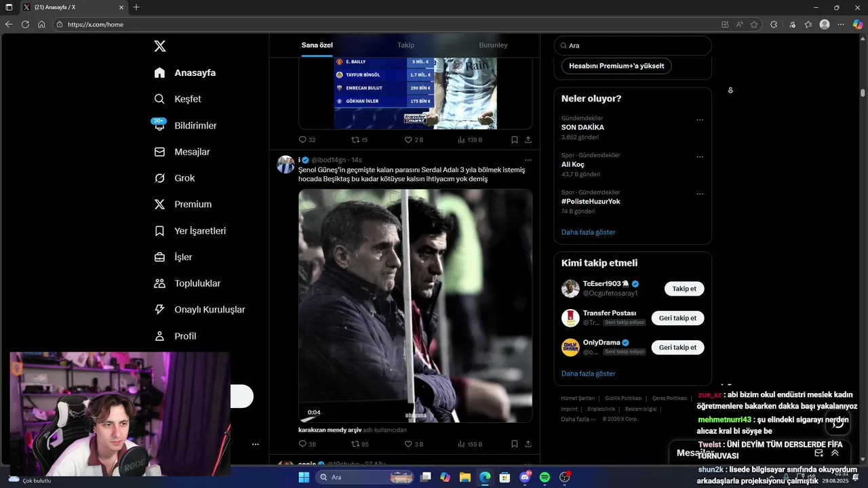Click Daha fazla göster under Kimi takip etmeli
The image size is (868, 488).
pyautogui.click(x=588, y=373)
